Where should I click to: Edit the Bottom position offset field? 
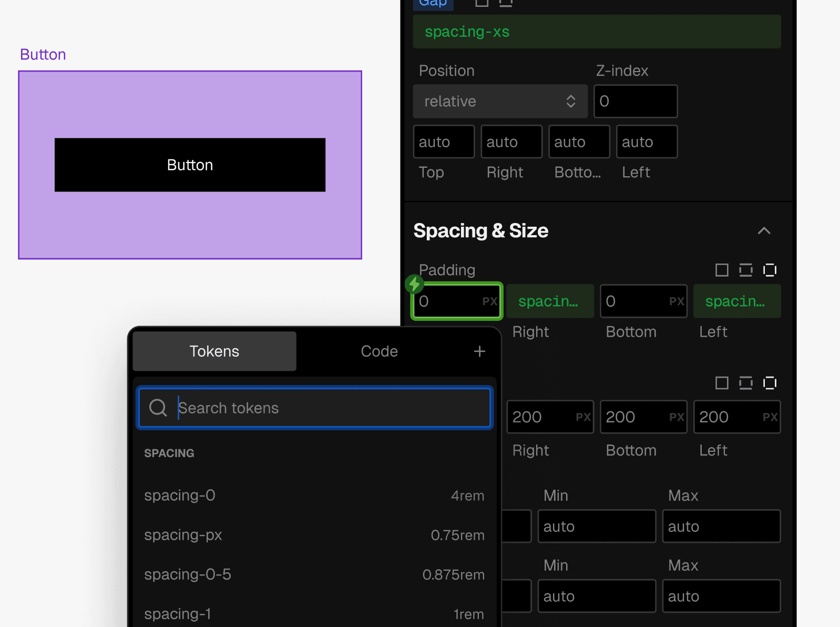[x=579, y=142]
